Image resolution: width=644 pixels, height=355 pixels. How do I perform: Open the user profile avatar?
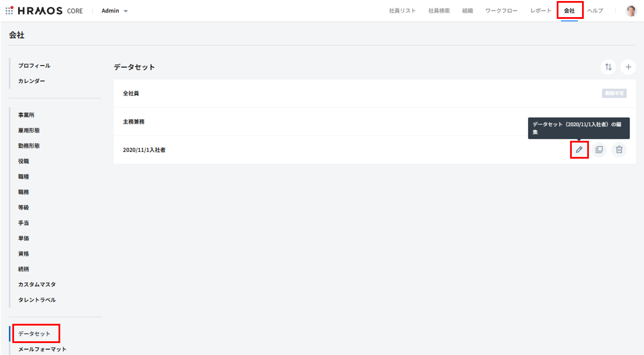631,11
